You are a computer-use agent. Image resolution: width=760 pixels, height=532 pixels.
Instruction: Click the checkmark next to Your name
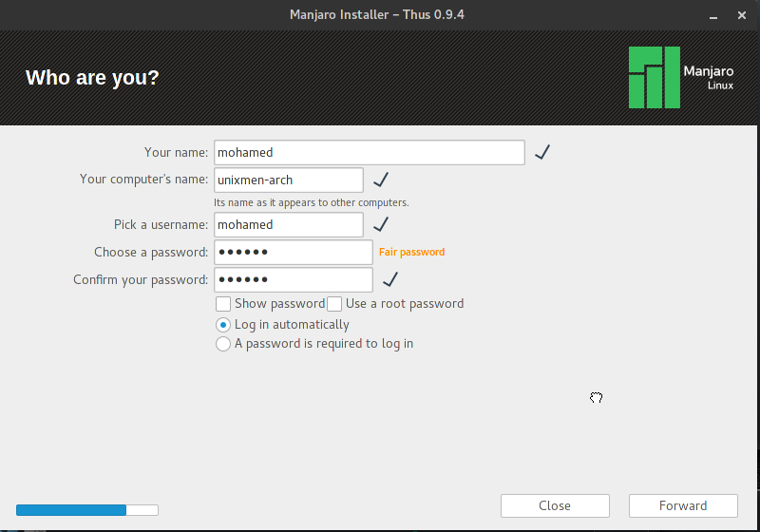542,152
